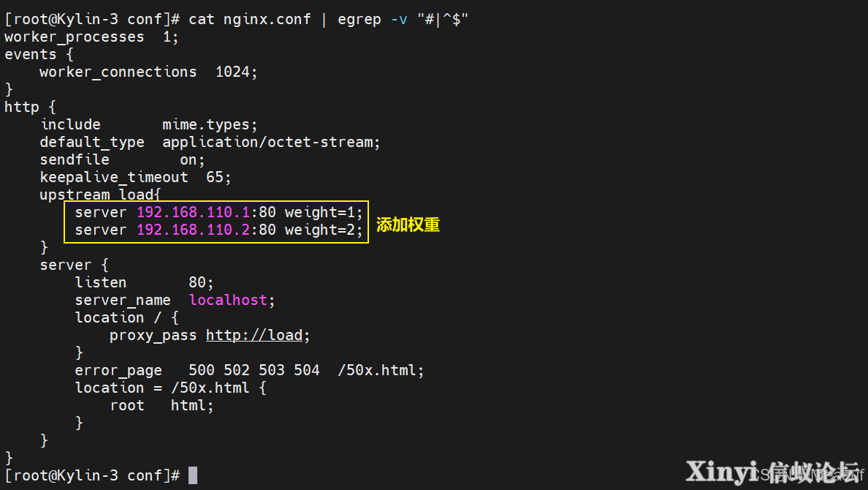The image size is (868, 490).
Task: Click the keepalive_timeout 65 line
Action: [x=135, y=178]
